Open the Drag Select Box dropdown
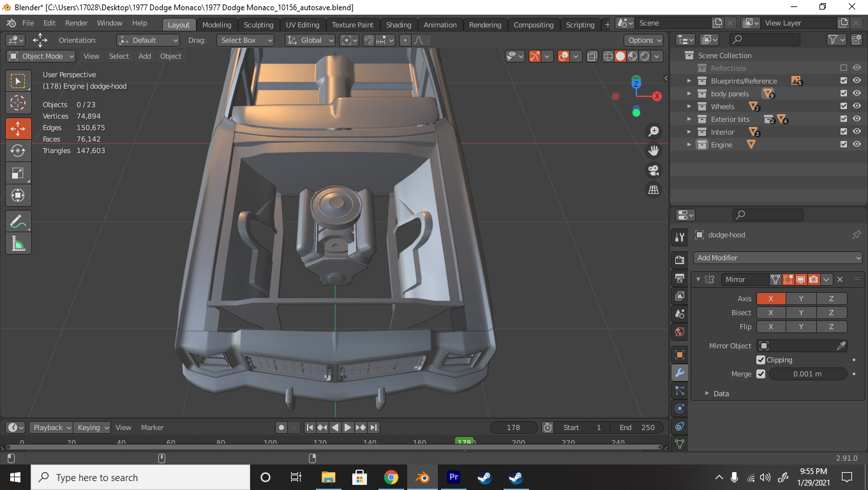This screenshot has height=490, width=868. point(245,40)
